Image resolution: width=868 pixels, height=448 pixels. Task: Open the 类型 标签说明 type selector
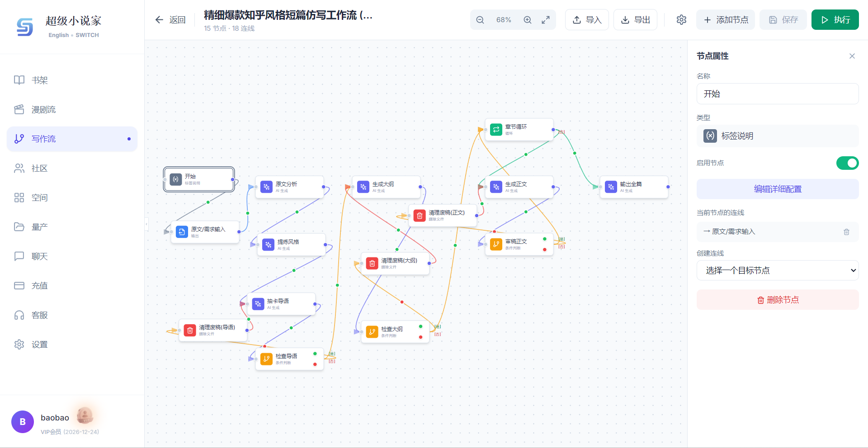[777, 136]
